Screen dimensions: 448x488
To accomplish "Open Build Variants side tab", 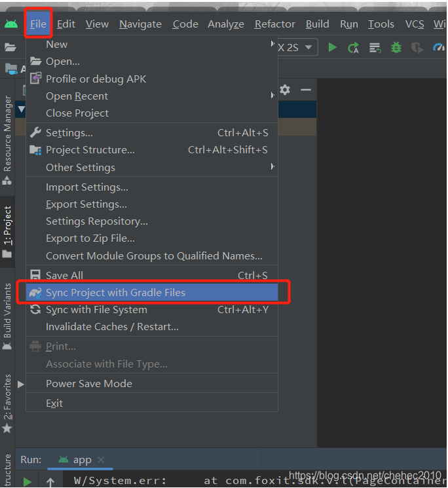I will tap(7, 316).
